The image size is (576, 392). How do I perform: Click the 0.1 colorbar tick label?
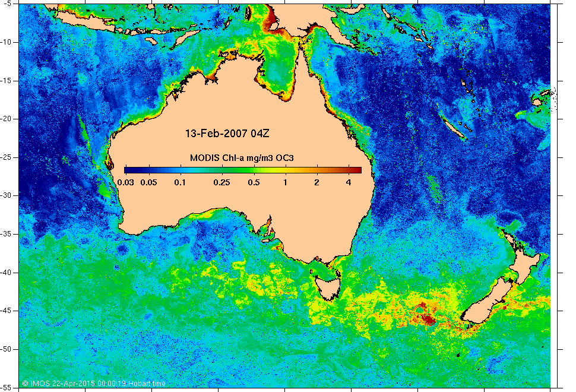(180, 182)
